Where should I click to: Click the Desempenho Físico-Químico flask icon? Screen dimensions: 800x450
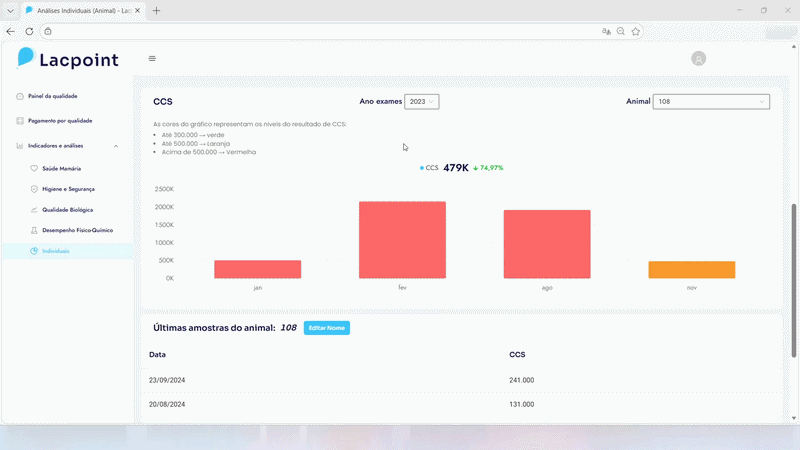[34, 230]
